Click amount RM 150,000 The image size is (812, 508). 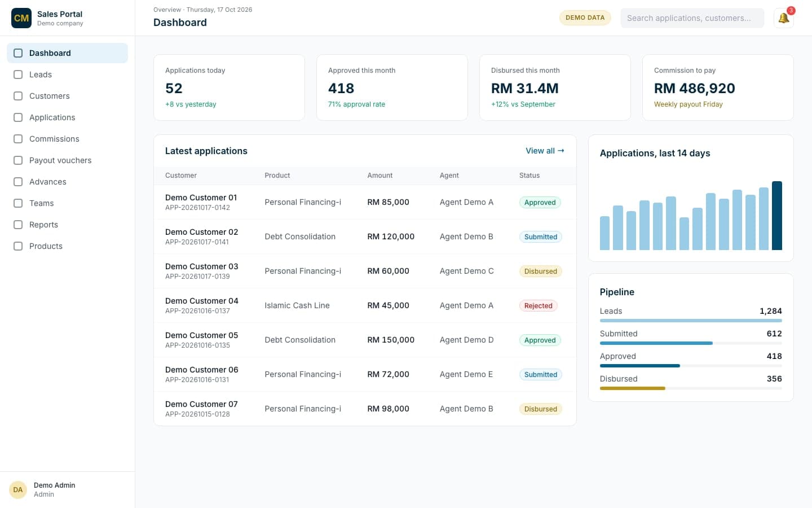click(391, 340)
